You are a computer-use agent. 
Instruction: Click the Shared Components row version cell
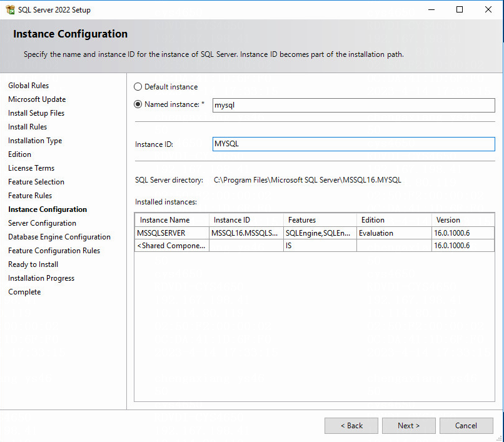[463, 246]
